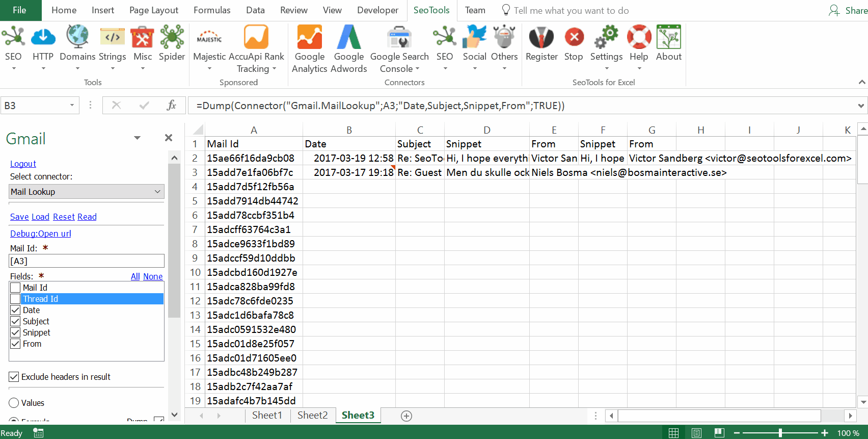Uncheck the Subject field checkbox
The width and height of the screenshot is (868, 439).
pos(16,321)
